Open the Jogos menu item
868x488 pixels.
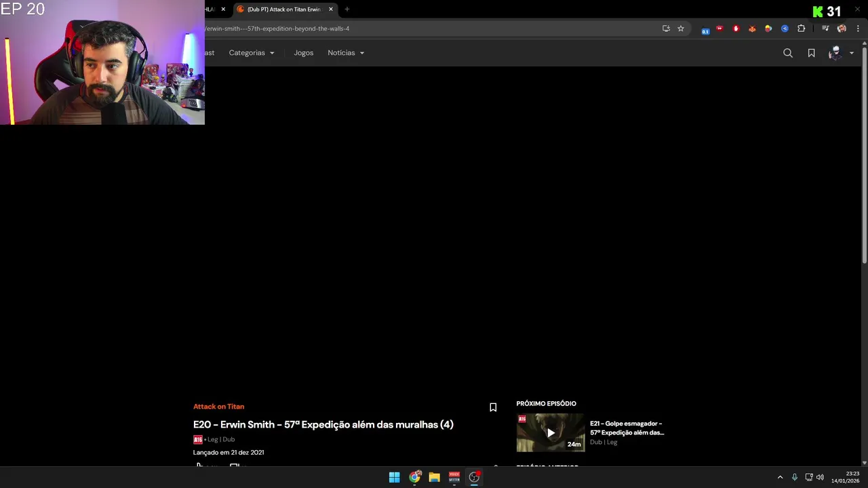(304, 53)
